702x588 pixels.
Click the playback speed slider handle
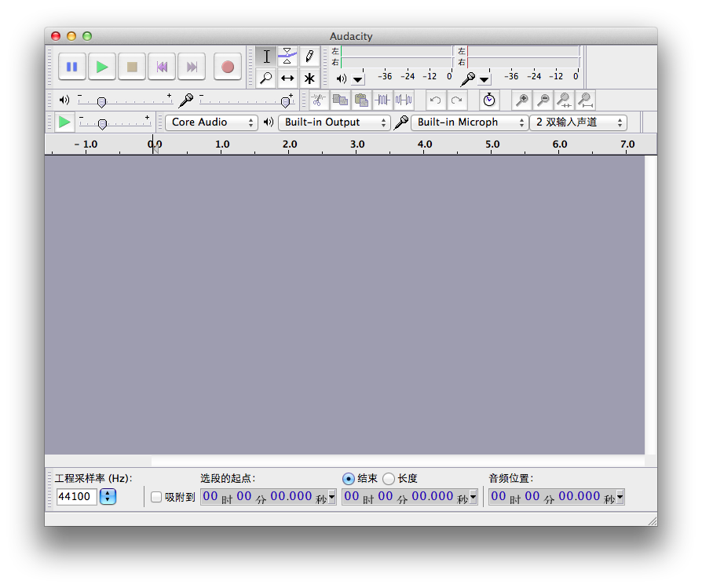(x=103, y=124)
